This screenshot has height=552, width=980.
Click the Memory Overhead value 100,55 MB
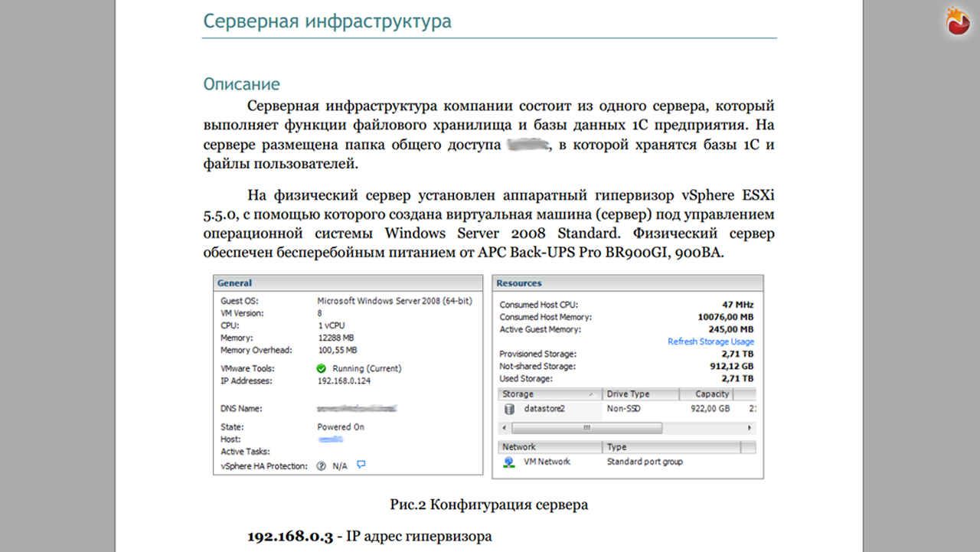[x=337, y=350]
